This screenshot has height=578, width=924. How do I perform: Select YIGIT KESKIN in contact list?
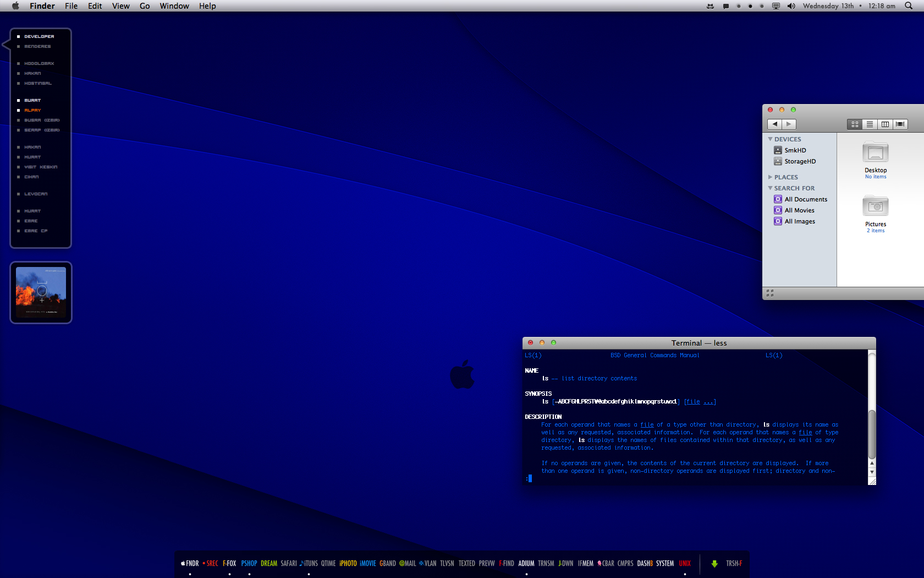[x=41, y=167]
